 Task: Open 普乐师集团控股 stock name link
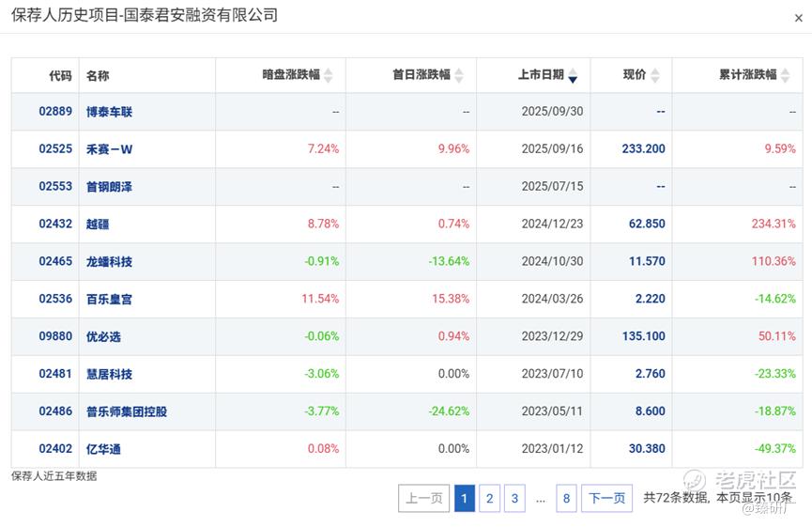tap(127, 411)
